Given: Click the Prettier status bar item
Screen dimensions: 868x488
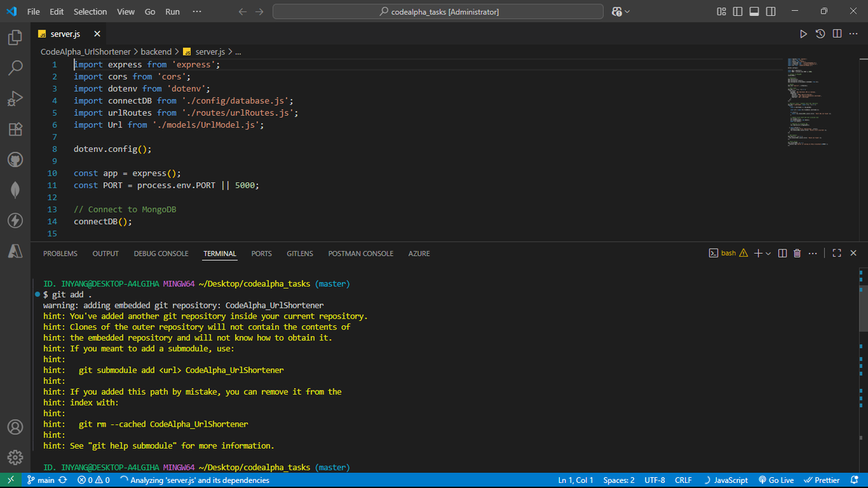Looking at the screenshot, I should [822, 480].
